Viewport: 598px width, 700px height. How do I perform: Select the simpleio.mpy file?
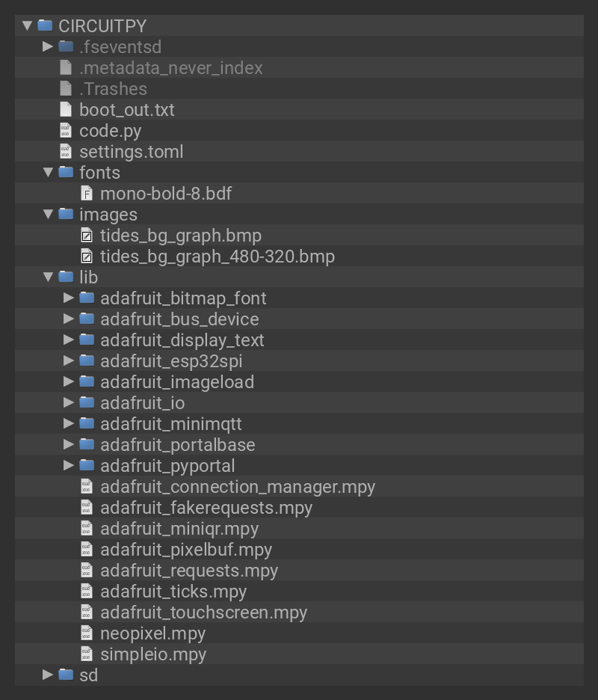point(152,654)
